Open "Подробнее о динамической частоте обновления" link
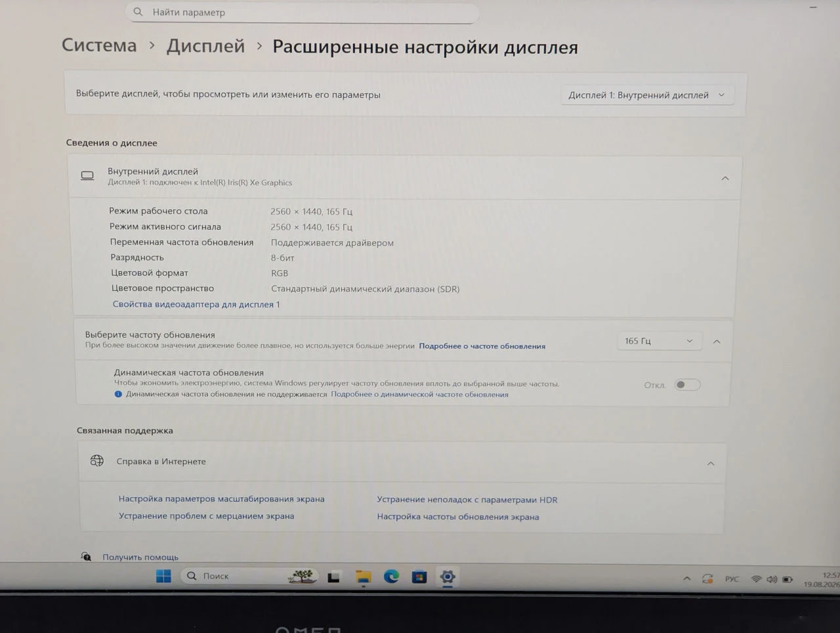 click(x=420, y=395)
